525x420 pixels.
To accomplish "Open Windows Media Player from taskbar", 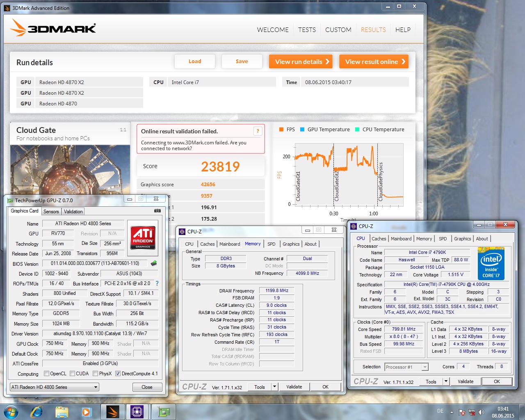I will click(86, 412).
